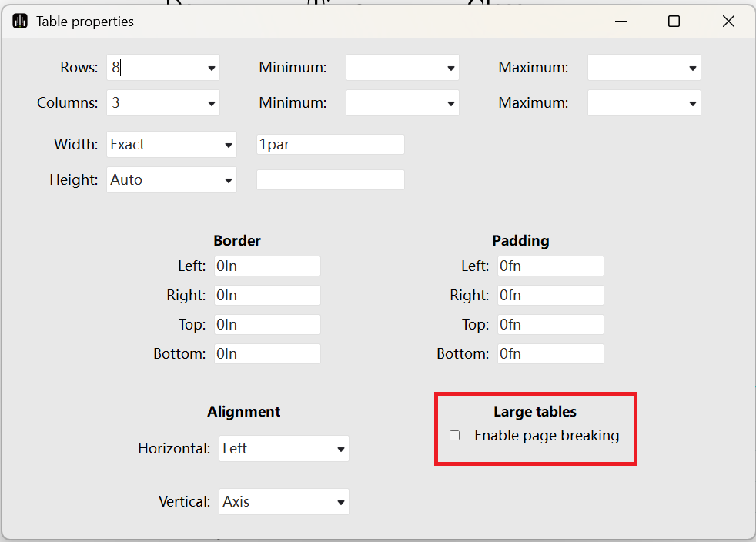
Task: Maximize the Table properties window
Action: (674, 22)
